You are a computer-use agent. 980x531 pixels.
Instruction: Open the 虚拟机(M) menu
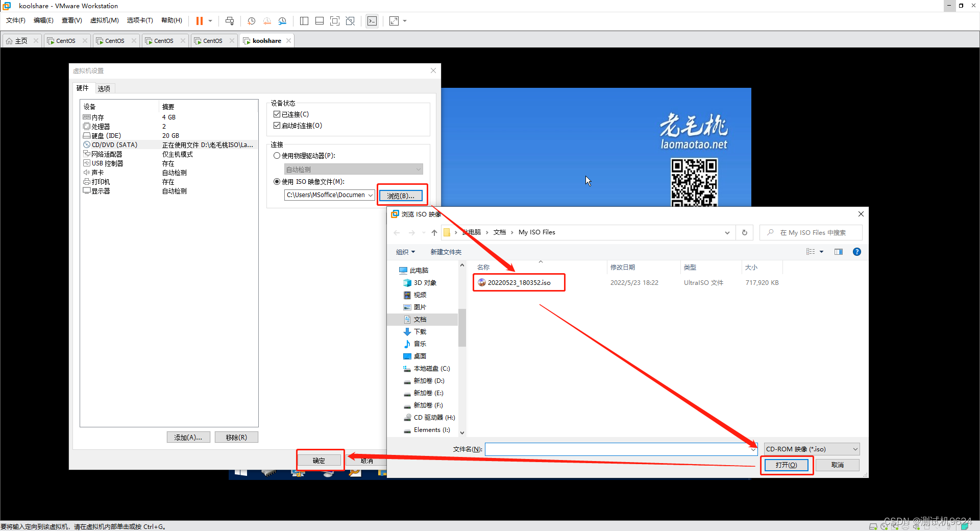pos(104,20)
